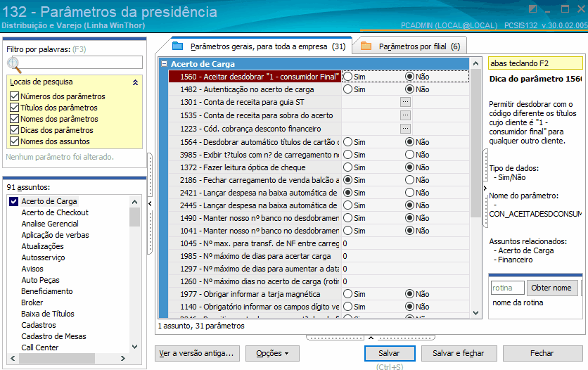Viewport: 588px width, 370px height.
Task: Select row 1297 Nº máximo de dias para aumentar
Action: tap(255, 269)
